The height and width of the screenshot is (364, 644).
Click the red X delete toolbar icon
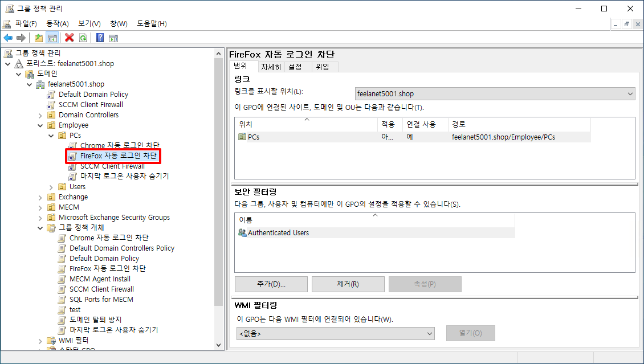[70, 38]
